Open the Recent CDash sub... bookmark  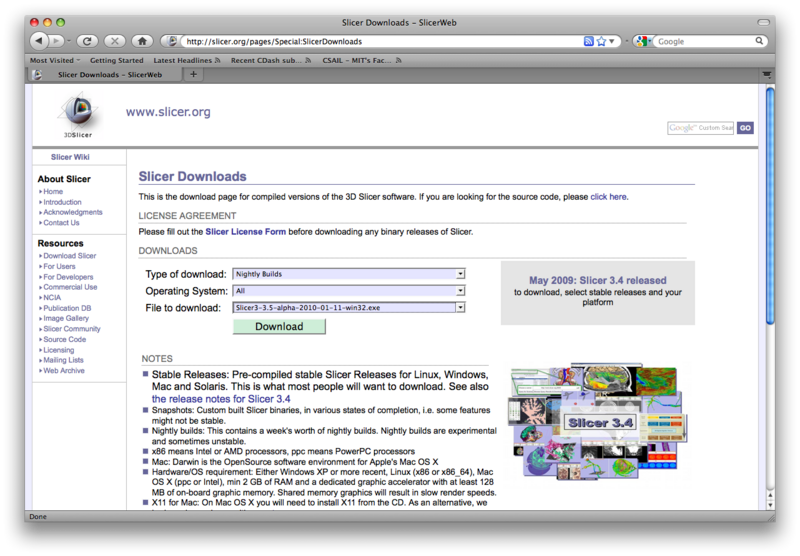click(x=270, y=60)
